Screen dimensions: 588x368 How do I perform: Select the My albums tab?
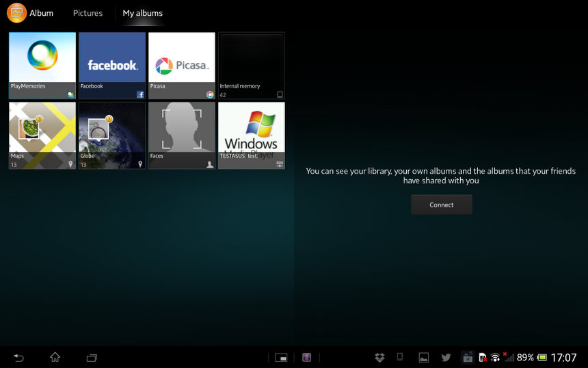pyautogui.click(x=142, y=13)
